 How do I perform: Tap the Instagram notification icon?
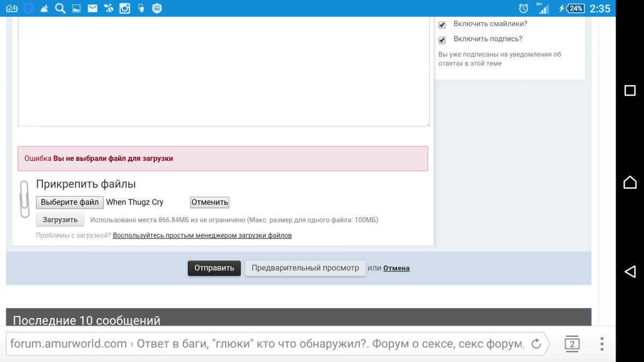[125, 8]
